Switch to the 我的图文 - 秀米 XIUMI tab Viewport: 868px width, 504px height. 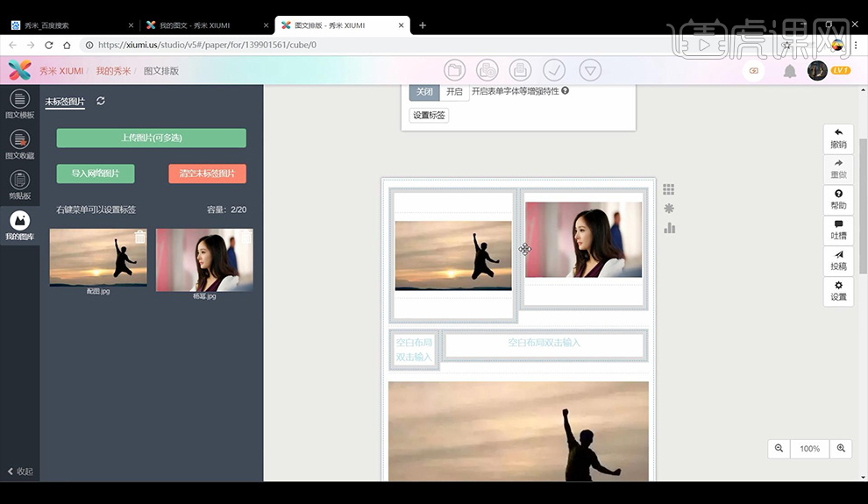[x=207, y=25]
